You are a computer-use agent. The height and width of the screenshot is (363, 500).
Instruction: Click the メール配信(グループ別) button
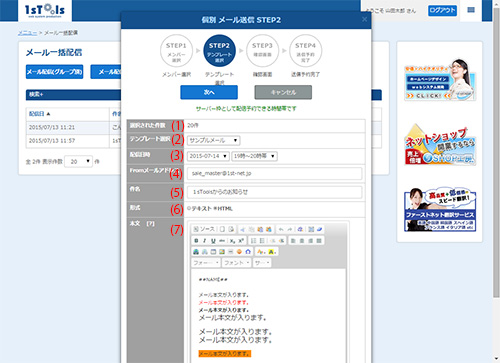click(x=54, y=72)
